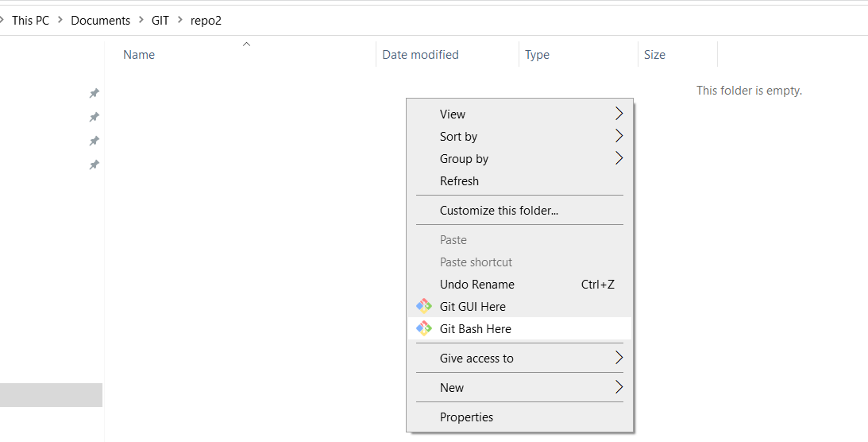Image resolution: width=868 pixels, height=442 pixels.
Task: Navigate to Documents in the breadcrumb path
Action: [100, 20]
